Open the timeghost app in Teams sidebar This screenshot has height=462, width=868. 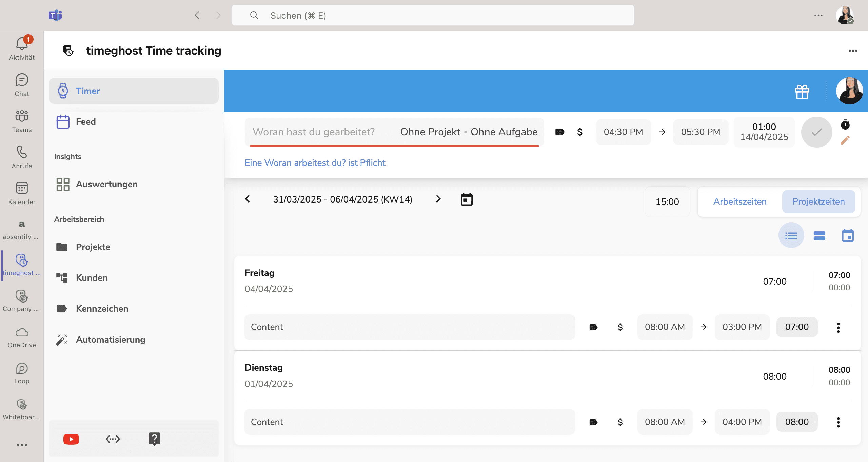tap(22, 265)
